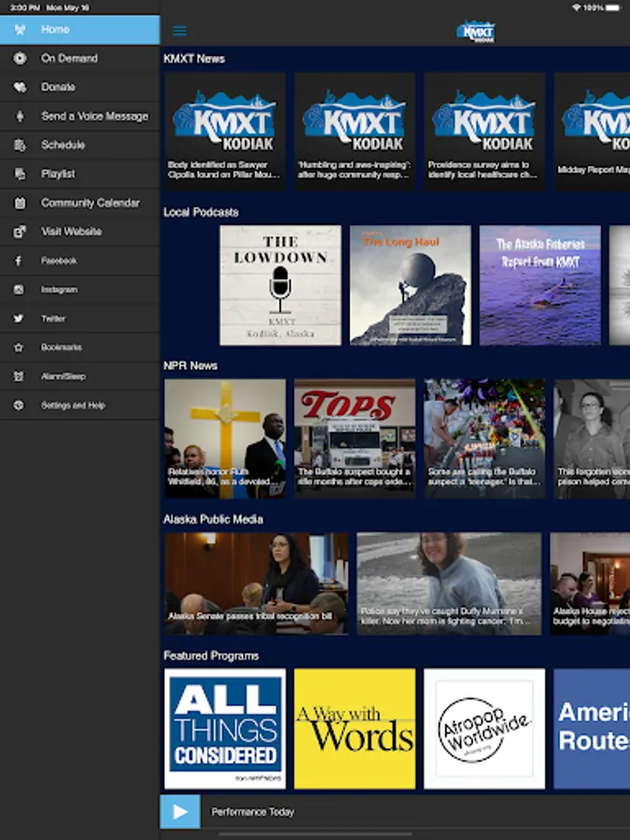This screenshot has width=630, height=840.
Task: Open Settings and Help entry
Action: 80,406
